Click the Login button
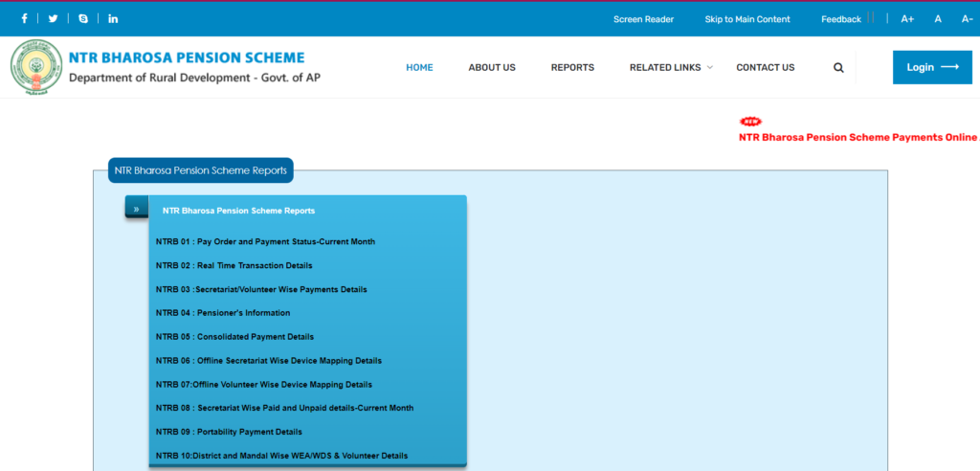Image resolution: width=980 pixels, height=471 pixels. click(x=932, y=67)
